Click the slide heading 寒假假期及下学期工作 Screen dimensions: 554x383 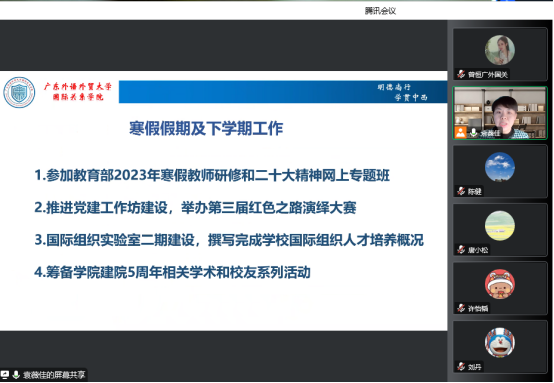tap(206, 128)
